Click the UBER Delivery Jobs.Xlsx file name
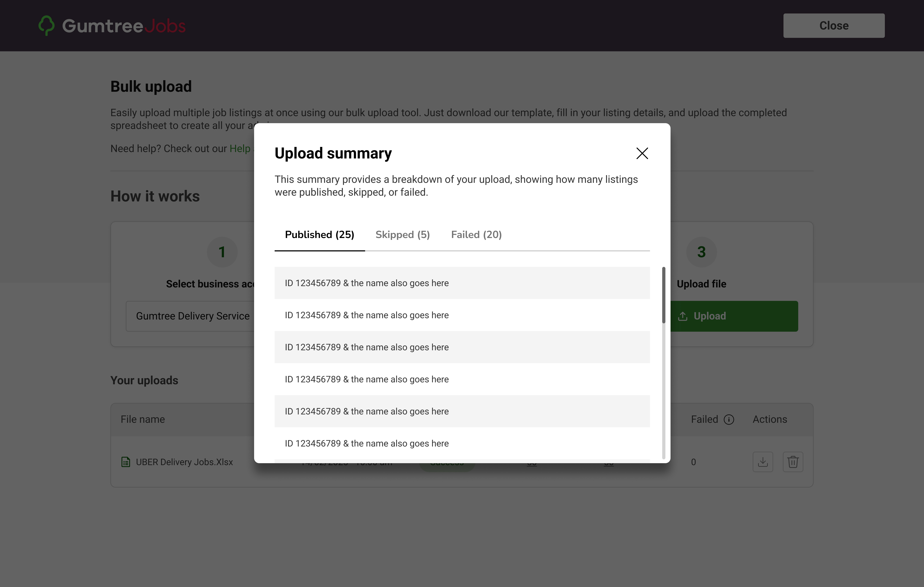 [x=184, y=462]
